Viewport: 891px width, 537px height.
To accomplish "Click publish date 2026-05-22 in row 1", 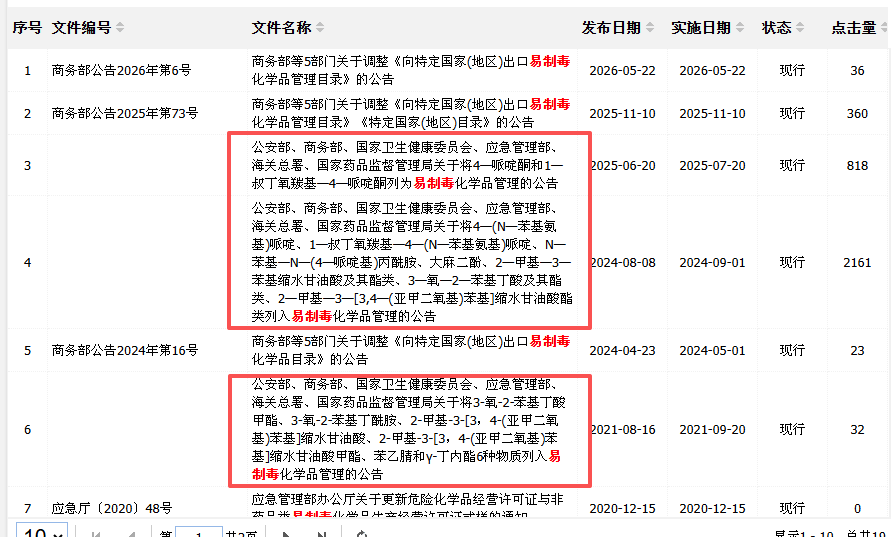I will click(622, 70).
